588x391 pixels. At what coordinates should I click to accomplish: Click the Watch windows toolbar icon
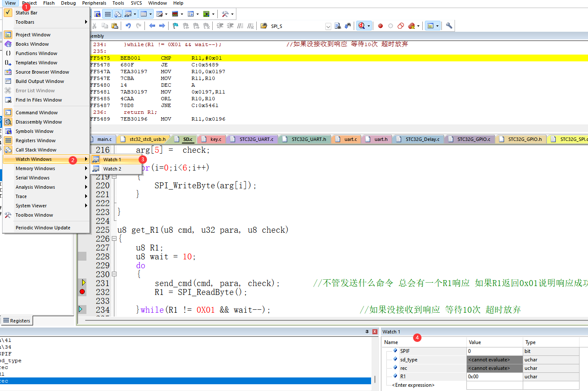[x=128, y=14]
